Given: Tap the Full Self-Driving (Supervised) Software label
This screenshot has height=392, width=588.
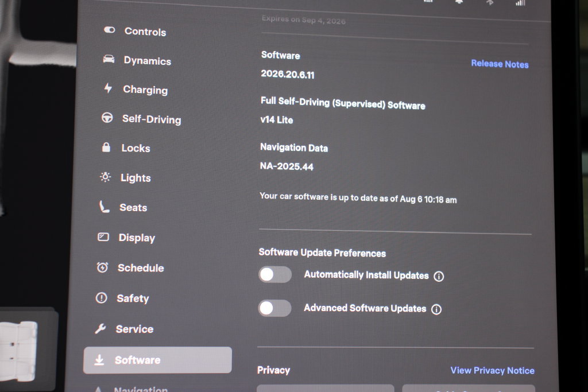Looking at the screenshot, I should 343,103.
